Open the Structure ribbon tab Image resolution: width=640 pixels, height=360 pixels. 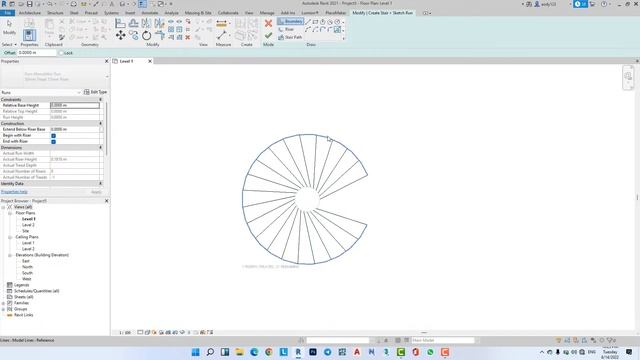click(55, 13)
